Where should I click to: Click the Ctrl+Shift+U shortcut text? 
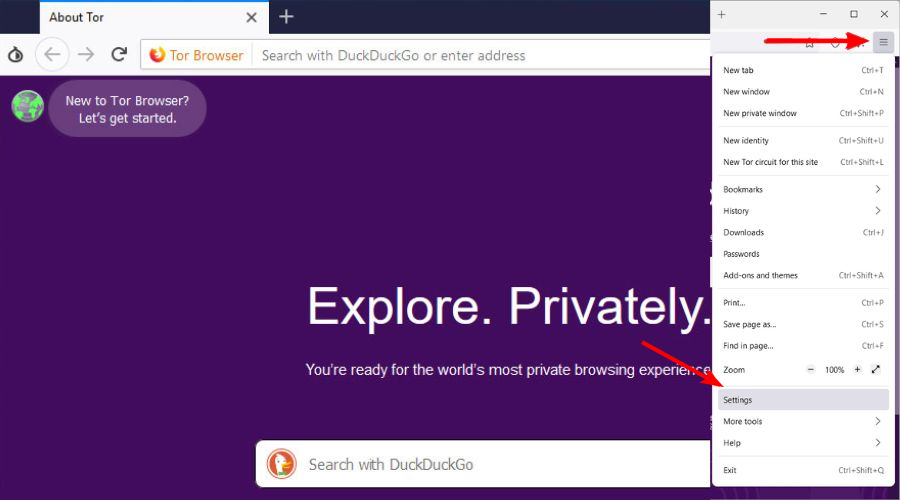pos(861,141)
